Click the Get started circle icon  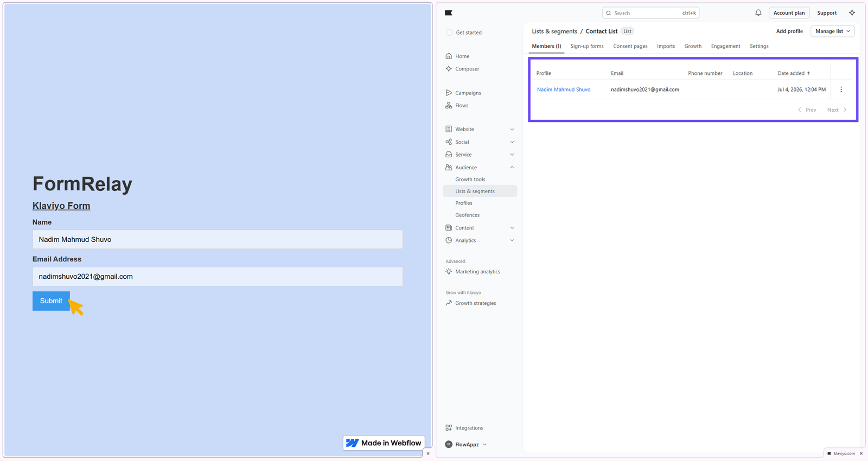click(x=449, y=33)
